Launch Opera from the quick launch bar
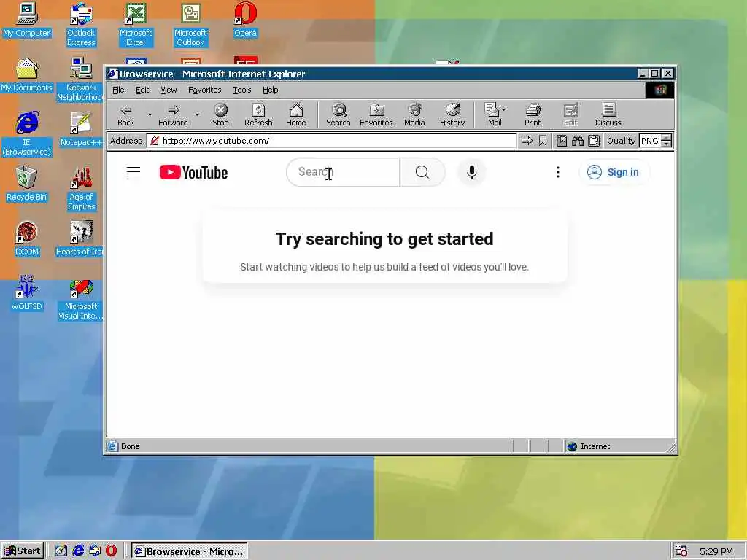Viewport: 747px width, 560px height. click(x=111, y=551)
